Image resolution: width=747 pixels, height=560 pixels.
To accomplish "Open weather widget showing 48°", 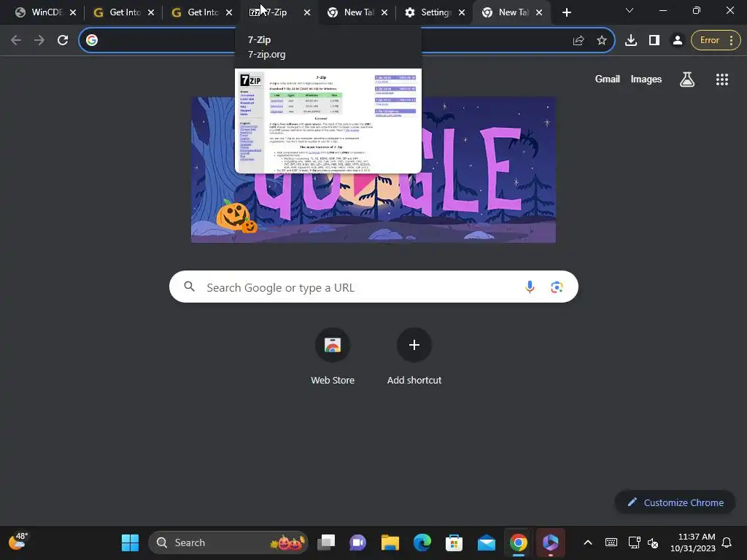I will pos(18,542).
